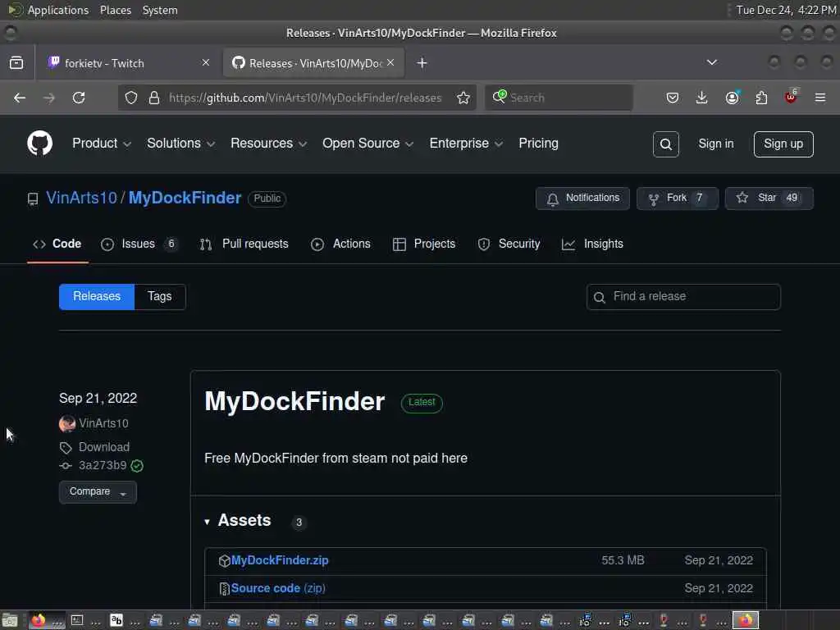Open the VinArts10 owner link
Image resolution: width=840 pixels, height=630 pixels.
coord(81,199)
